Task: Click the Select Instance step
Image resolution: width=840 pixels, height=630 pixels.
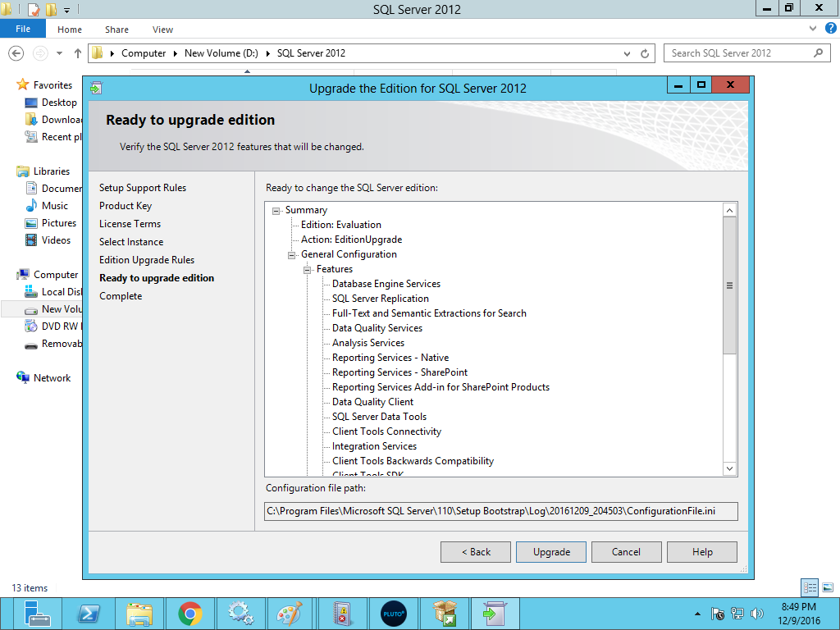Action: (131, 242)
